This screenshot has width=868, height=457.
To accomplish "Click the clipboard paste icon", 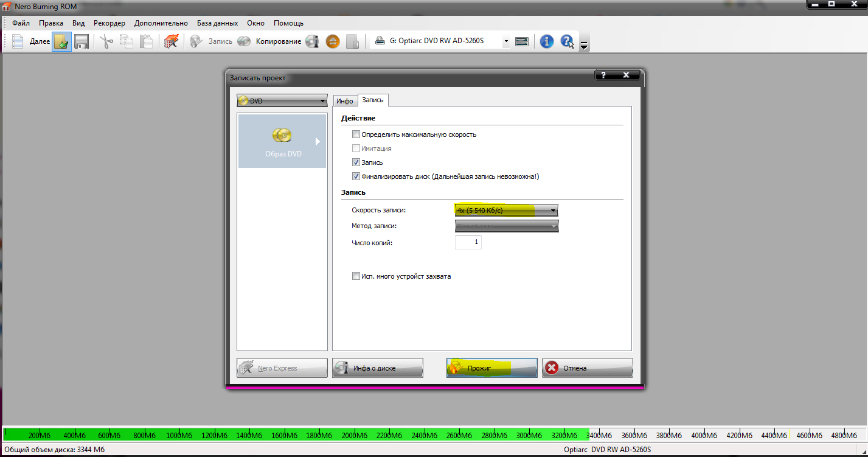I will (x=146, y=41).
